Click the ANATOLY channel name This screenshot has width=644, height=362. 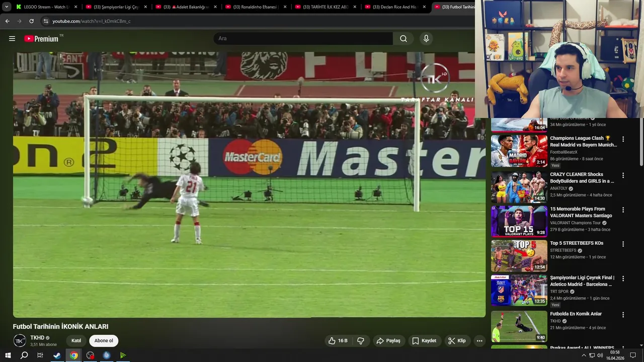(x=558, y=189)
